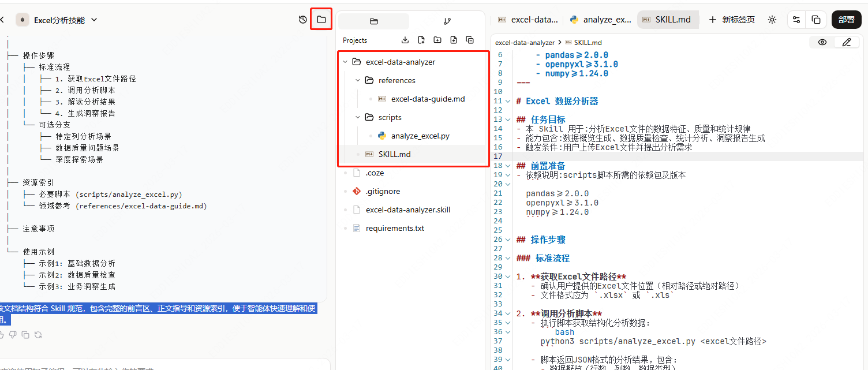
Task: Click the highlighted summary text in chat
Action: tap(158, 313)
